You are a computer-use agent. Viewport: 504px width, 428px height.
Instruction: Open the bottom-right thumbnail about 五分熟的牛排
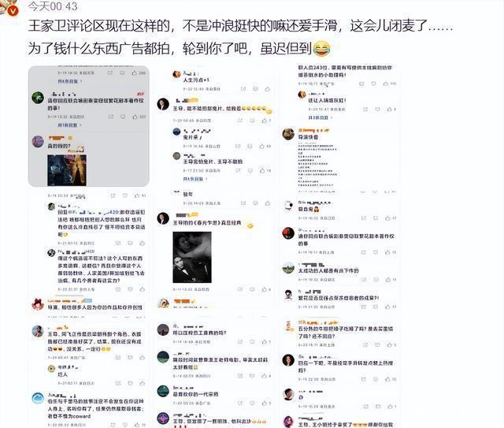pyautogui.click(x=340, y=374)
